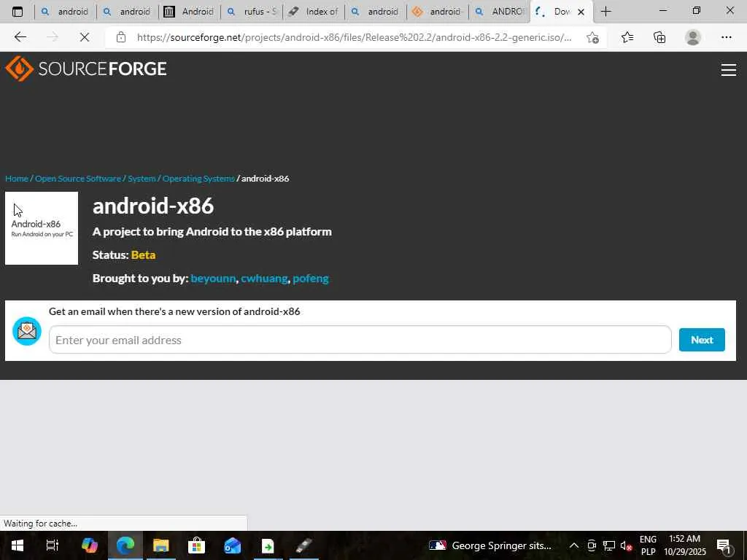This screenshot has height=560, width=747.
Task: View site information lock icon
Action: tap(121, 37)
